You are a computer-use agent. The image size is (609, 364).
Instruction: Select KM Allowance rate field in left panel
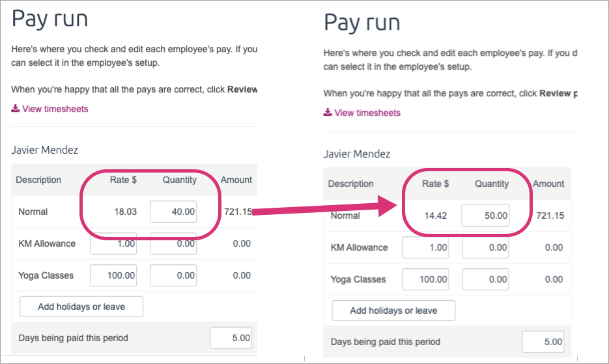113,244
